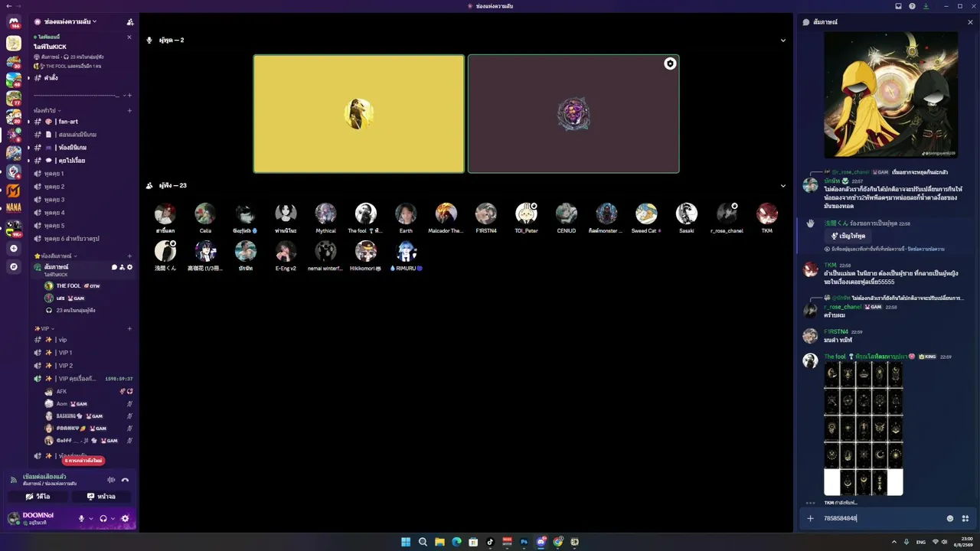This screenshot has width=980, height=551.
Task: Open output device options arrow beside headphones
Action: coord(113,519)
